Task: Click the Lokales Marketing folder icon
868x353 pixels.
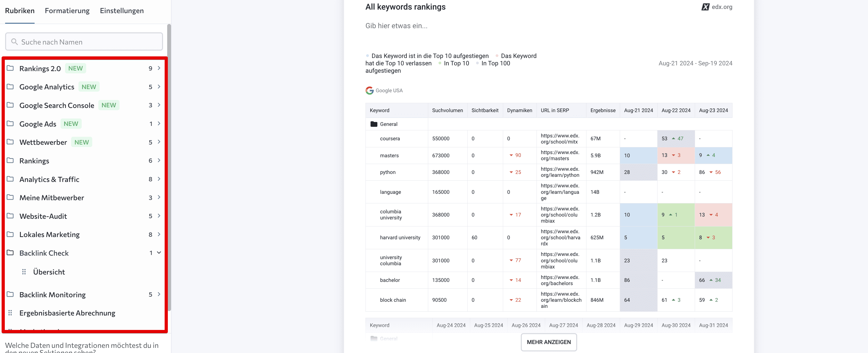Action: (11, 234)
